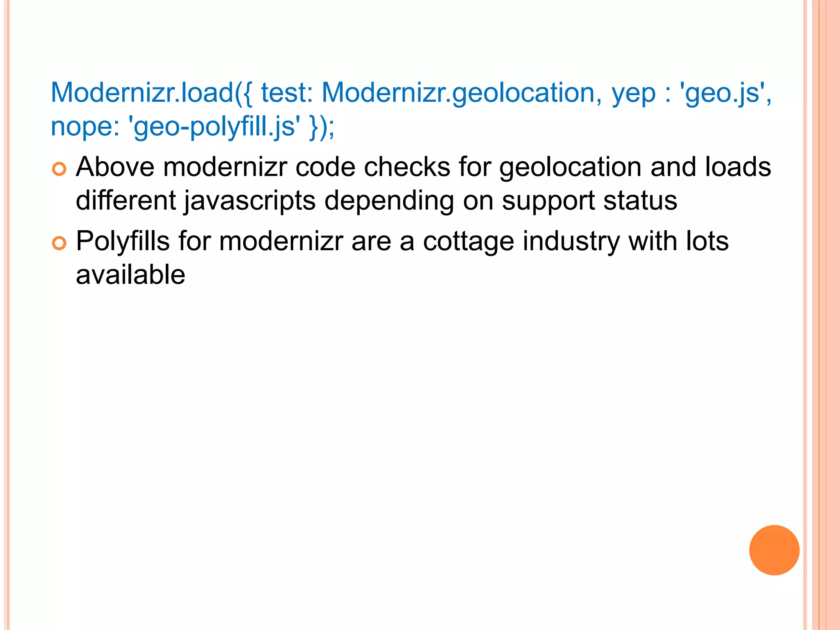Click the word 'javascripts' in first bullet
This screenshot has height=630, width=840.
[249, 201]
